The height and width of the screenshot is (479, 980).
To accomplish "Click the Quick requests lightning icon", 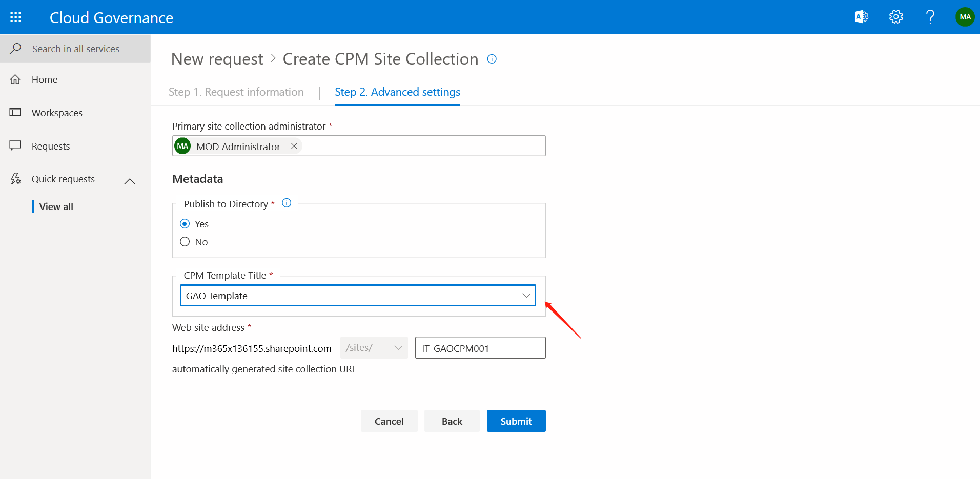I will coord(15,178).
